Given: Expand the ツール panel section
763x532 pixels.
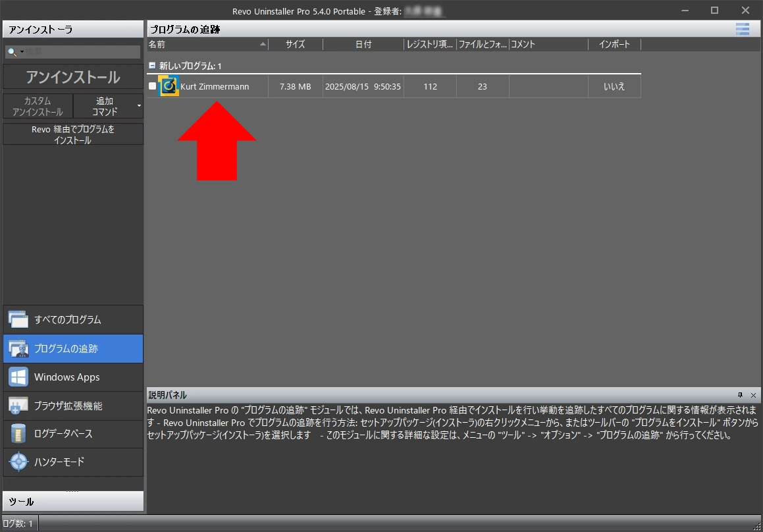Looking at the screenshot, I should point(73,501).
